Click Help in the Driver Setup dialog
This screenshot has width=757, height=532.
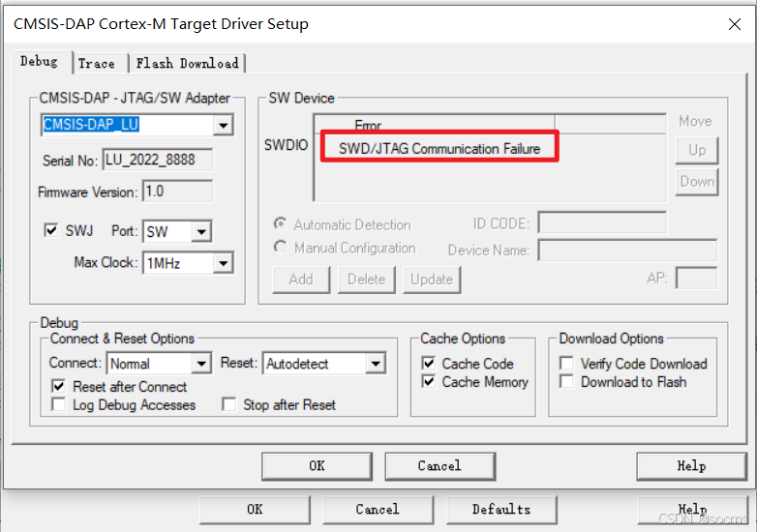(691, 466)
